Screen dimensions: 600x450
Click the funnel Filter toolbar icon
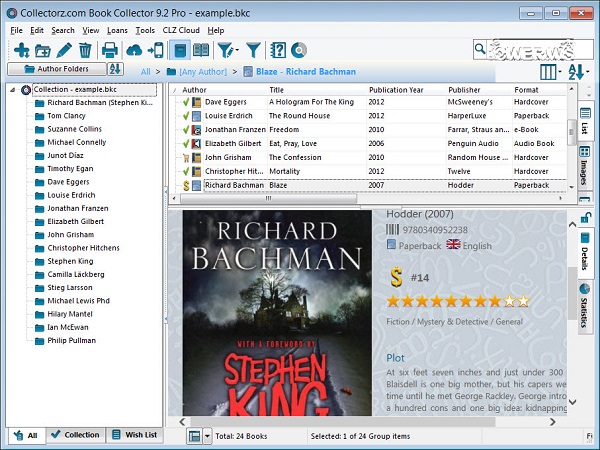pos(254,50)
